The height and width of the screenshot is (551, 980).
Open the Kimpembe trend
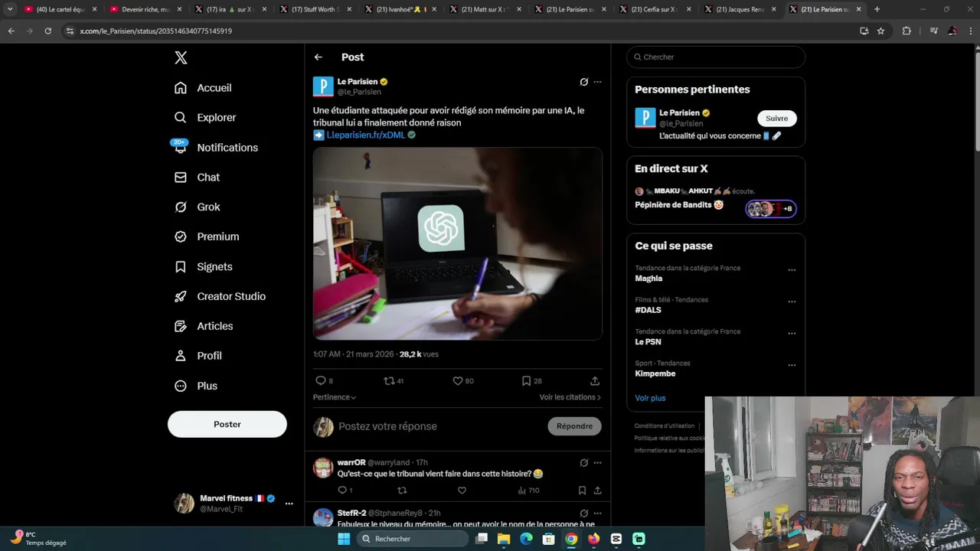click(655, 373)
